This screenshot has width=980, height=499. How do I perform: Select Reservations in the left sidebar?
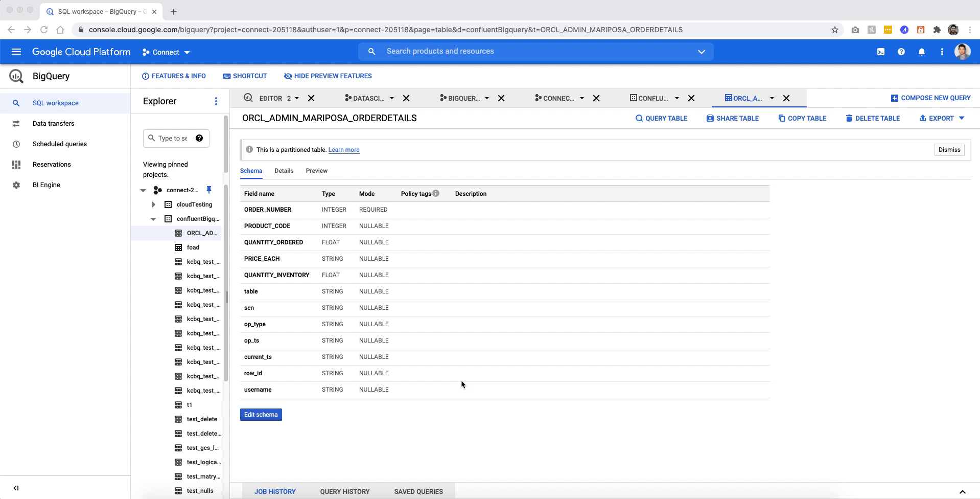52,164
